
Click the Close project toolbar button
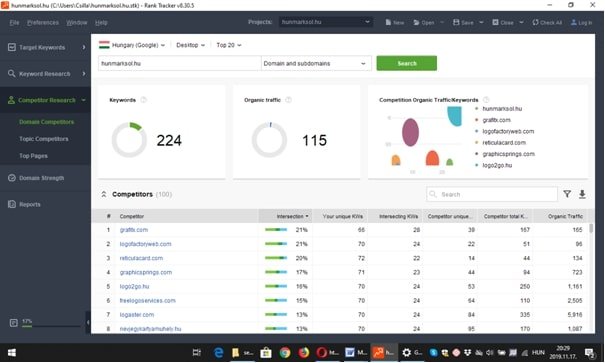point(503,22)
